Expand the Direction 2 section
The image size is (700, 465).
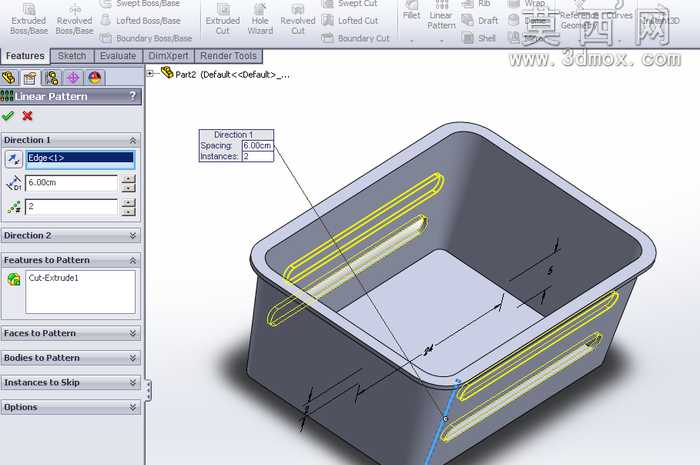click(x=133, y=236)
